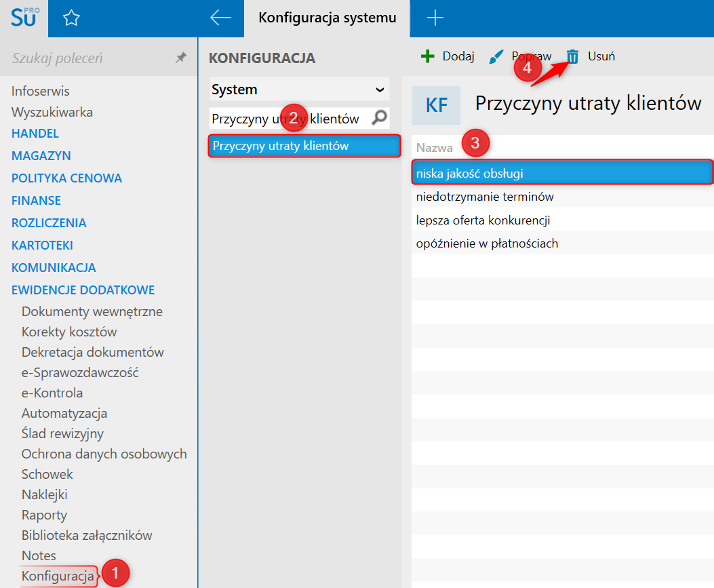The height and width of the screenshot is (588, 714).
Task: Open Biblioteka załączników
Action: (x=87, y=535)
